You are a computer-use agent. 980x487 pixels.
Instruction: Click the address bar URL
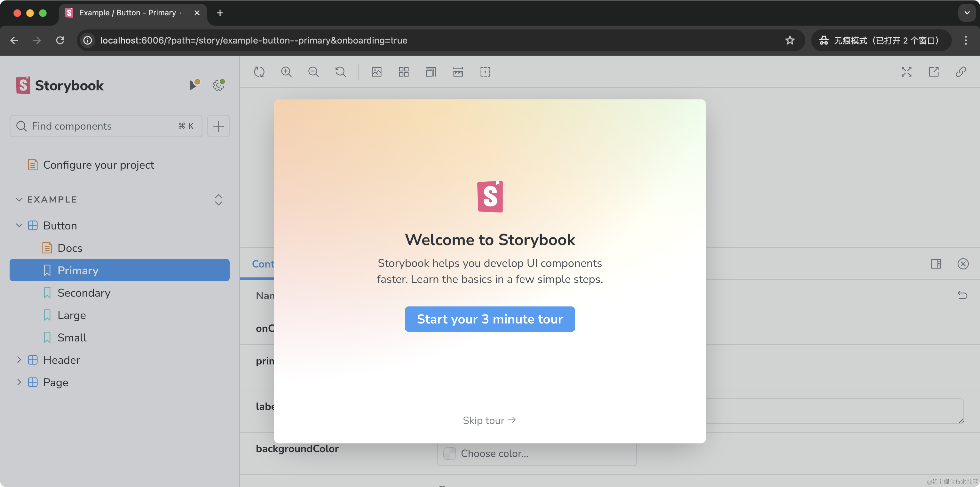[x=254, y=40]
